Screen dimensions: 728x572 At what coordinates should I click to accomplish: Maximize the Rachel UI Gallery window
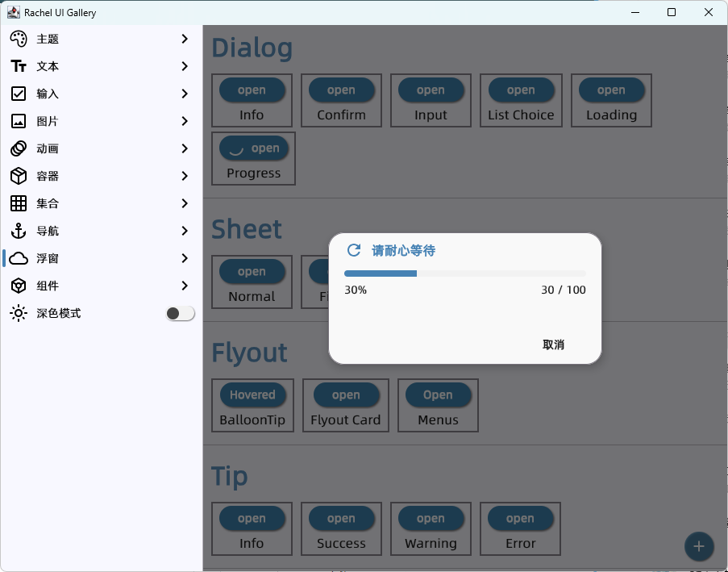pyautogui.click(x=672, y=13)
